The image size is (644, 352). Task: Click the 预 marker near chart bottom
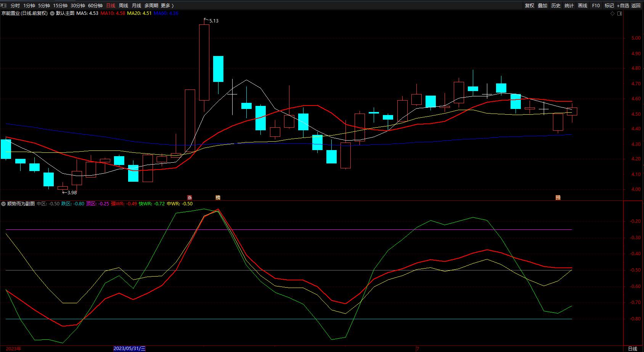coord(558,197)
